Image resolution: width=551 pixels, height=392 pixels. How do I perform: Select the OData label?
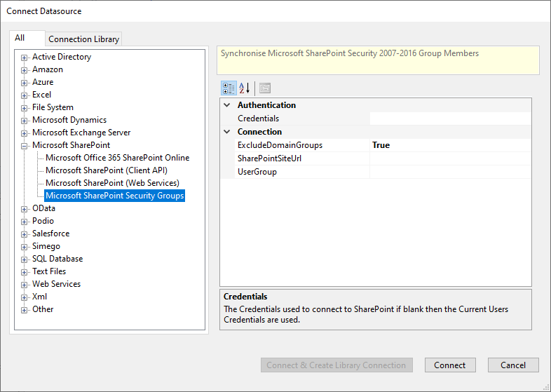(x=43, y=208)
